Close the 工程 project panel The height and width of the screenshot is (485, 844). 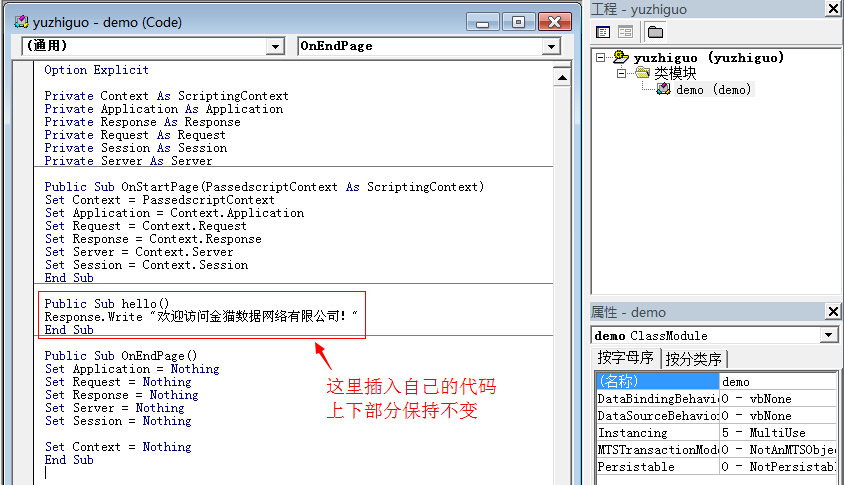tap(833, 9)
